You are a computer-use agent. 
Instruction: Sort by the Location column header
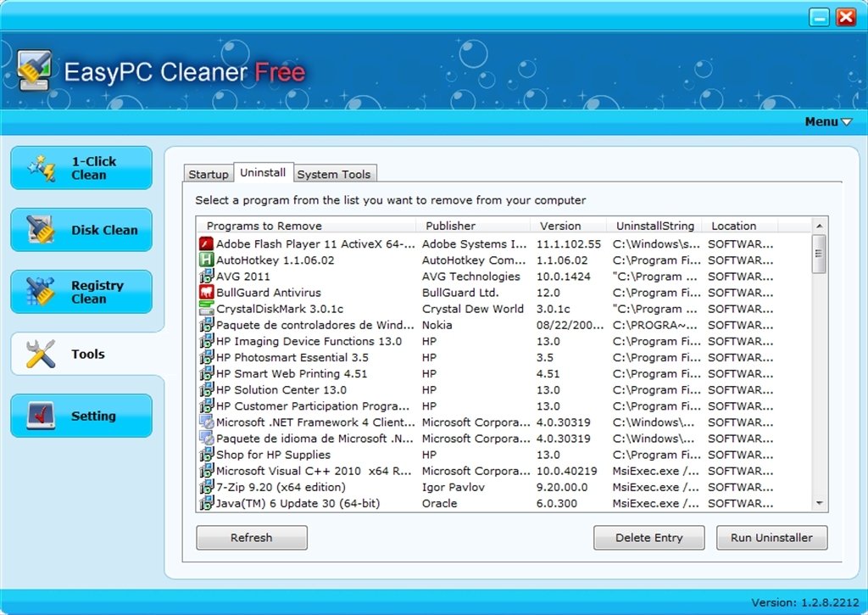tap(740, 226)
